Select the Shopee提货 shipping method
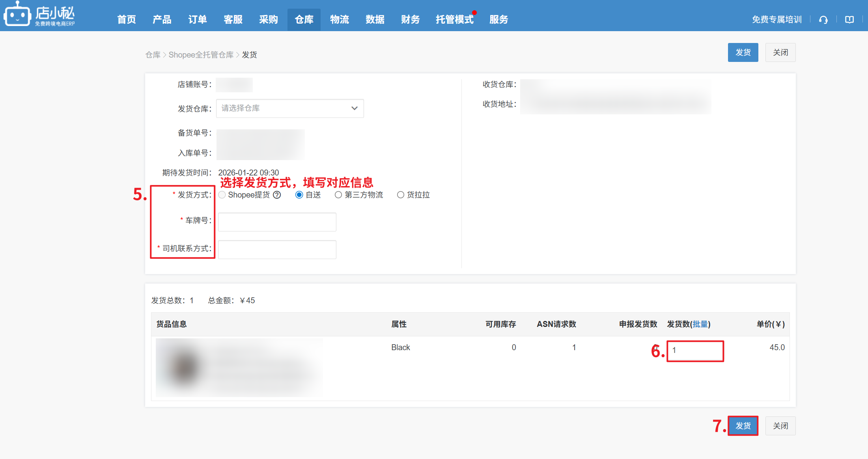Screen dimensions: 868x459 click(222, 195)
